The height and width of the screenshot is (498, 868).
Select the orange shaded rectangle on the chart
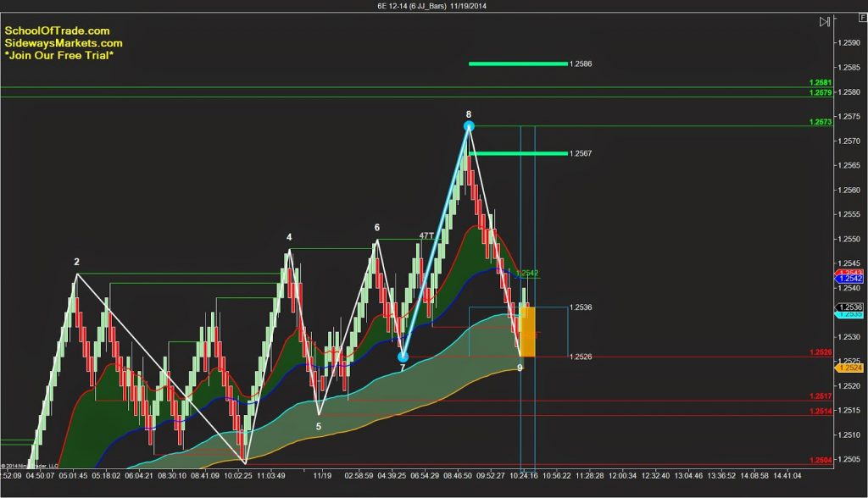click(526, 332)
